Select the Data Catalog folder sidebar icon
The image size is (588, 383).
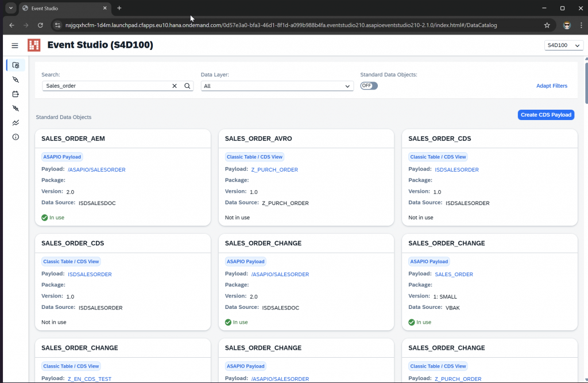tap(16, 65)
